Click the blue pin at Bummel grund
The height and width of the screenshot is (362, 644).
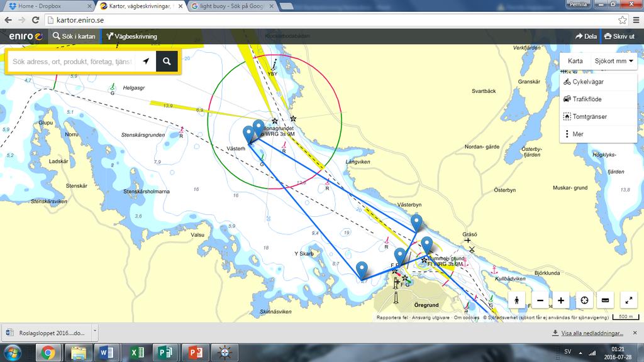[427, 245]
